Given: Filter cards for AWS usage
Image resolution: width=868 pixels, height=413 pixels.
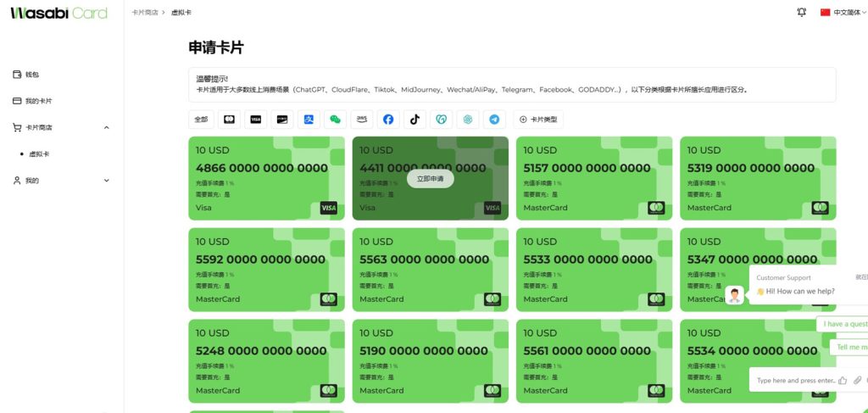Looking at the screenshot, I should point(362,120).
